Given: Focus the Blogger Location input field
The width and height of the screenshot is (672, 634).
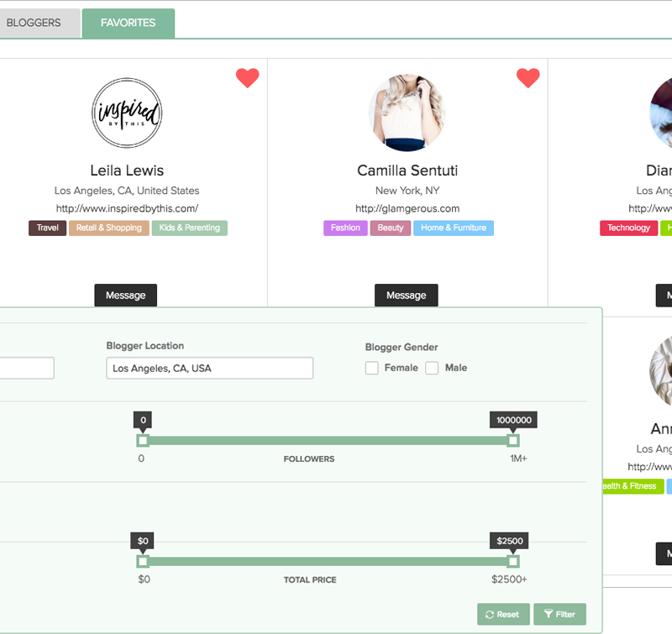Looking at the screenshot, I should tap(209, 368).
